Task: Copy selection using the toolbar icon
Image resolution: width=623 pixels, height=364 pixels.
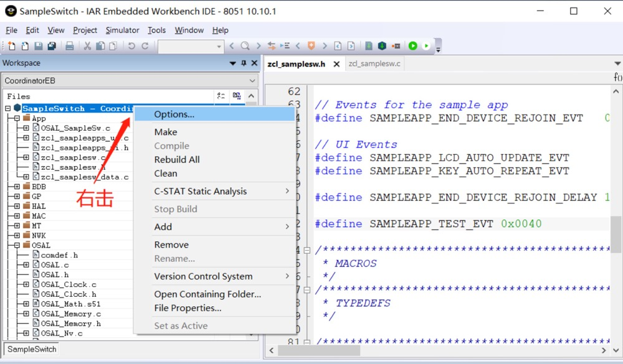Action: [x=100, y=46]
